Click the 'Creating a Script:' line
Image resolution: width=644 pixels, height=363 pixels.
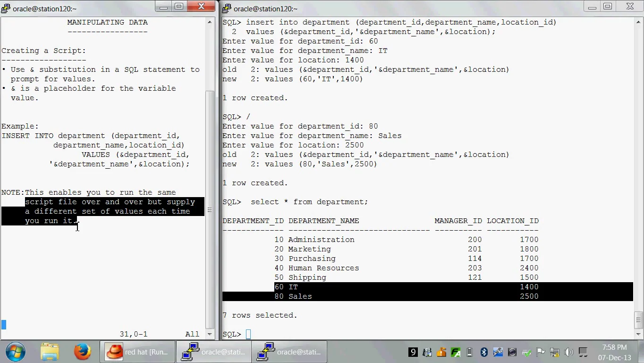tap(44, 51)
